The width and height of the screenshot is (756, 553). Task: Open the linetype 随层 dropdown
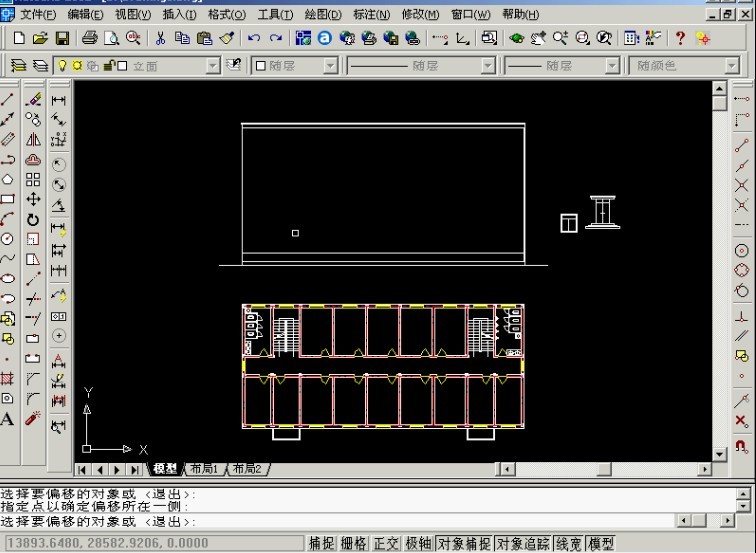(x=488, y=66)
